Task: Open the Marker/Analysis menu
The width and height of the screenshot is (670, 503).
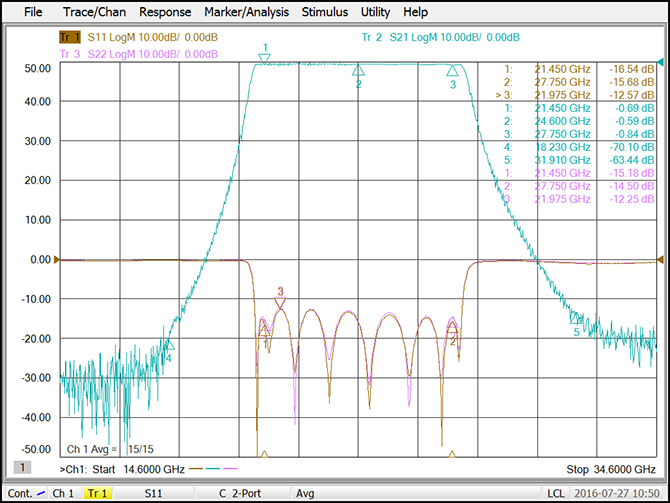Action: pos(246,12)
